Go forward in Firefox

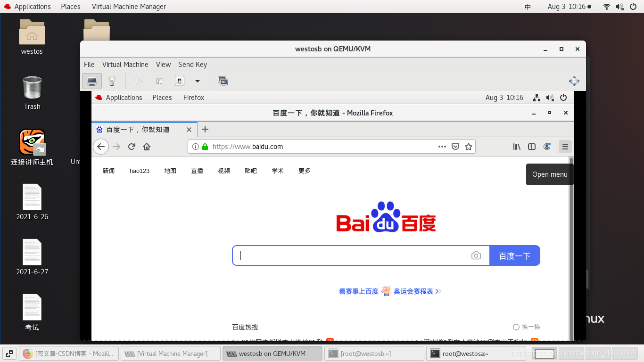click(x=116, y=147)
